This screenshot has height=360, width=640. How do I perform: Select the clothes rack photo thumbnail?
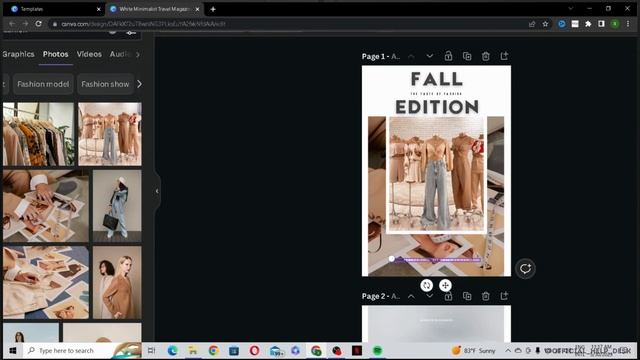click(x=38, y=134)
